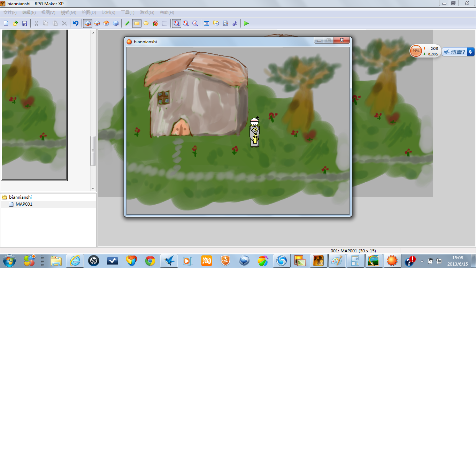Click the Cut scissors icon
This screenshot has width=476, height=466.
[36, 23]
